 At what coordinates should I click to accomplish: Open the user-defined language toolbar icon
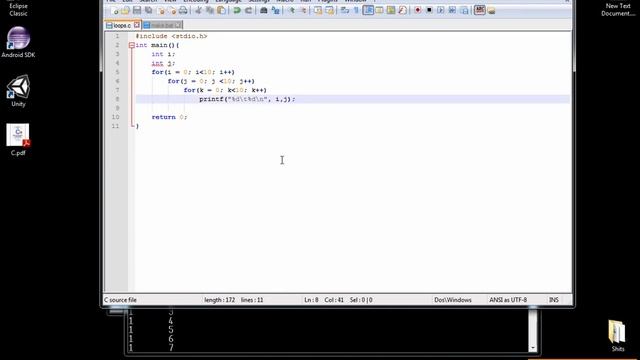[379, 10]
